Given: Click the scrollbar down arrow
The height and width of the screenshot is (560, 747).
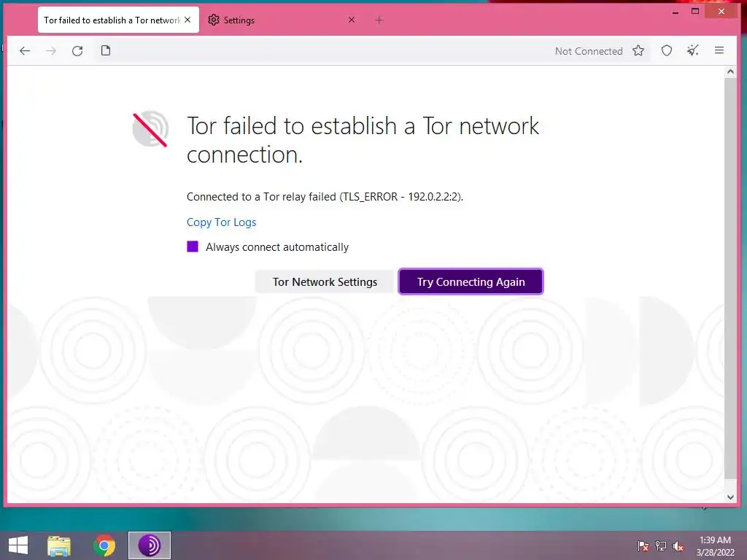Looking at the screenshot, I should click(730, 497).
